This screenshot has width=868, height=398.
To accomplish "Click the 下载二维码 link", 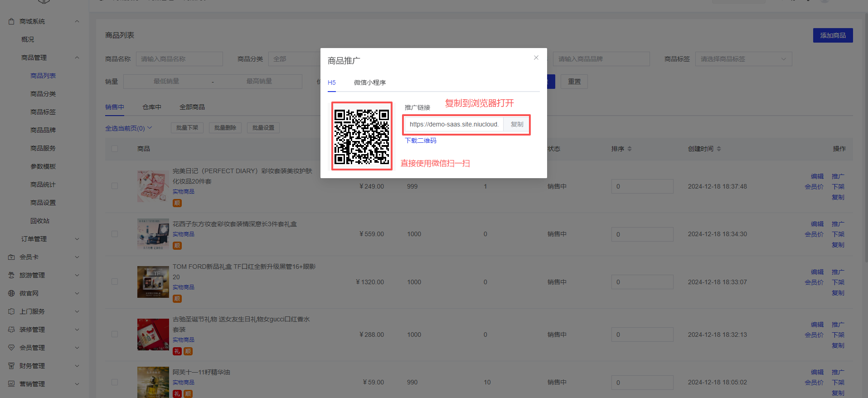I will point(421,141).
